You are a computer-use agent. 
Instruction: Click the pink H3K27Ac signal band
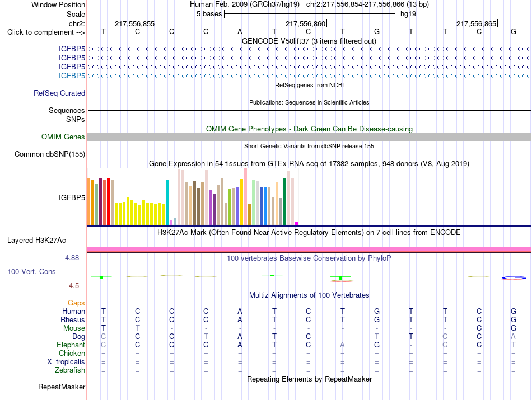(309, 249)
